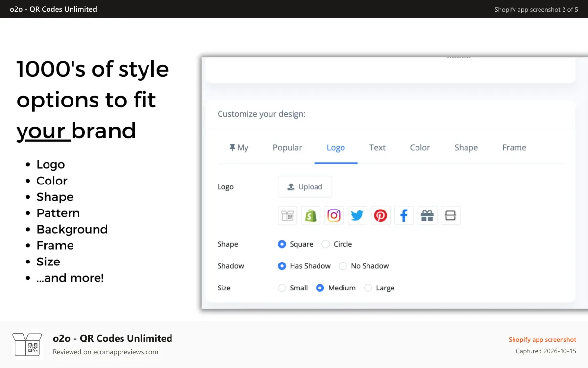
Task: Choose the Twitter bird logo
Action: (x=357, y=215)
